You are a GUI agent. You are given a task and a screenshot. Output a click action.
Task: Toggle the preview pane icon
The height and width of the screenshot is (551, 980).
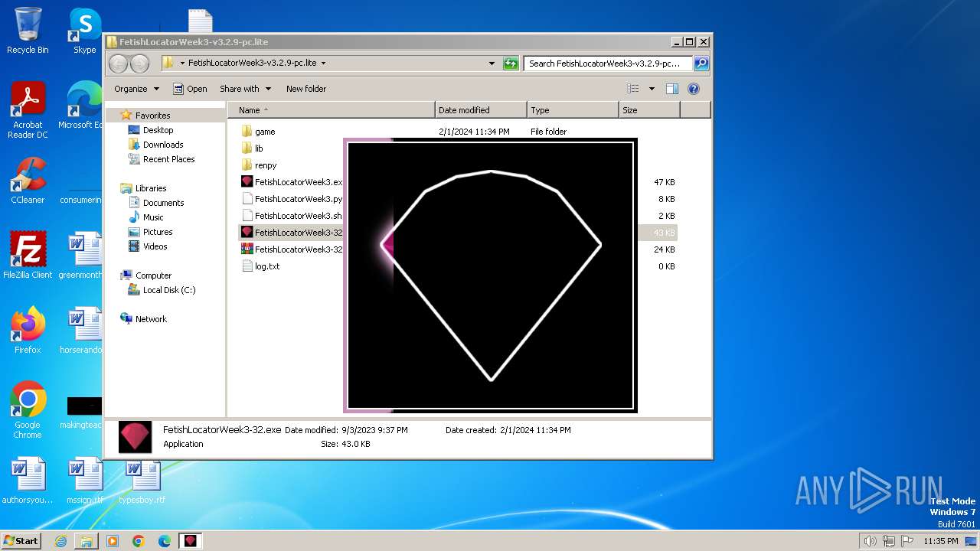[x=672, y=89]
